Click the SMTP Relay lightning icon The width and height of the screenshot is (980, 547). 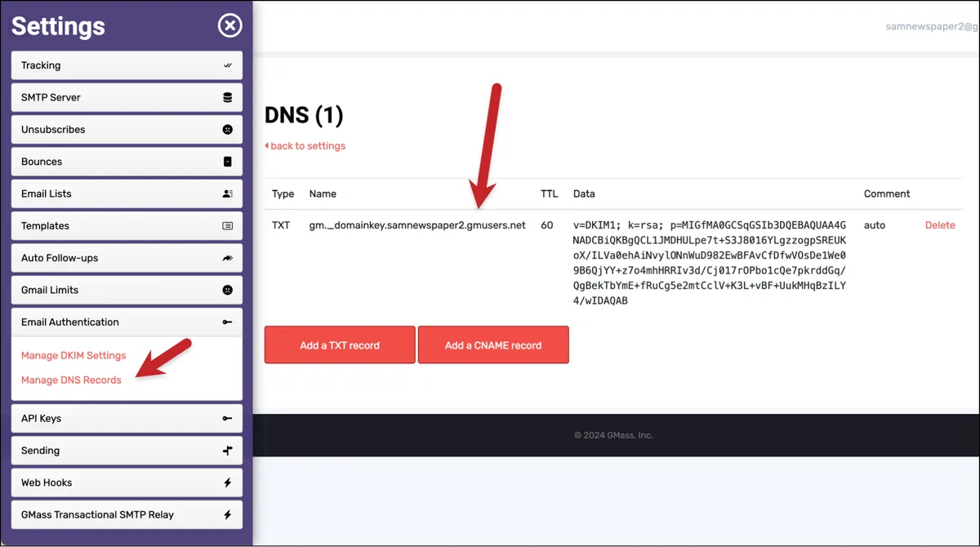coord(228,515)
